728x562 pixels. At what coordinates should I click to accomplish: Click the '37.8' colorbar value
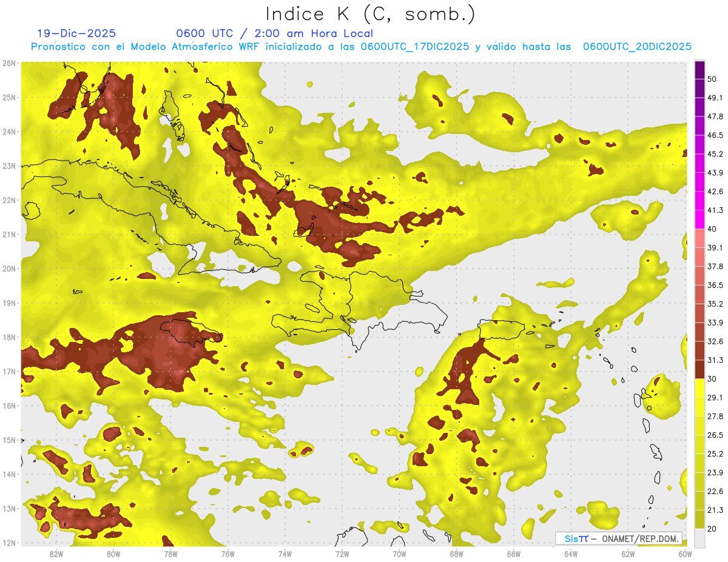[x=715, y=266]
